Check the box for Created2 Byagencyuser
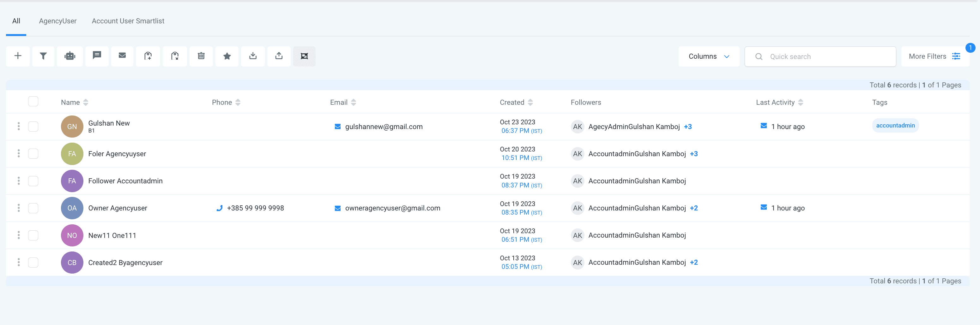 pos(33,262)
